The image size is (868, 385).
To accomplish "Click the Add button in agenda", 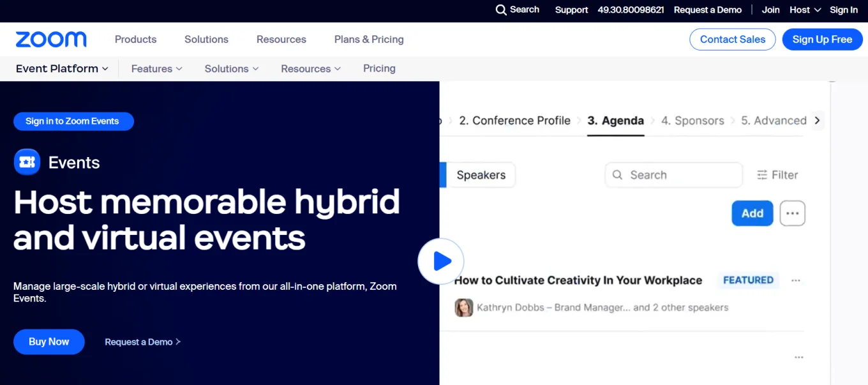I will click(x=752, y=214).
